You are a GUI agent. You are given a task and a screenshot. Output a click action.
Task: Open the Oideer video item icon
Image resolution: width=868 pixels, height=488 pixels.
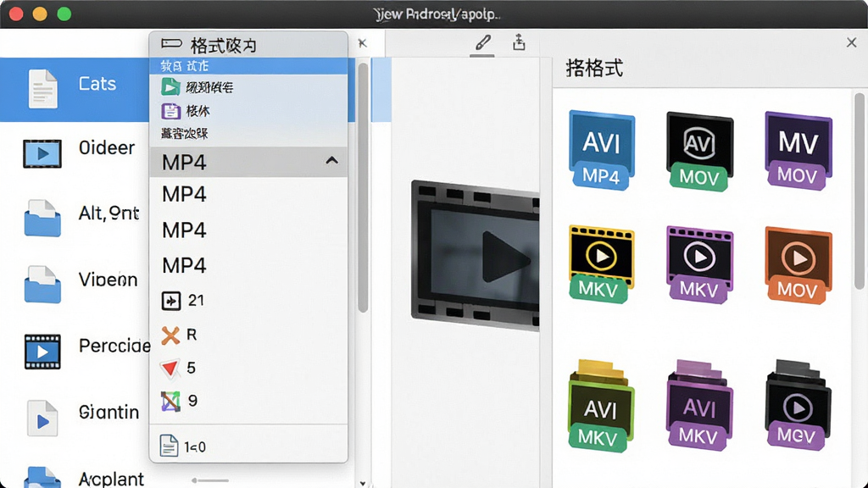click(x=42, y=153)
